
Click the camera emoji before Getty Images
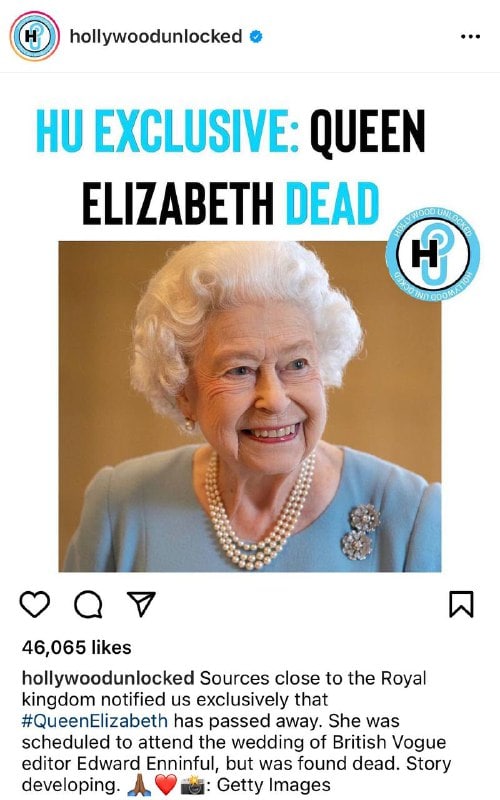click(x=192, y=785)
